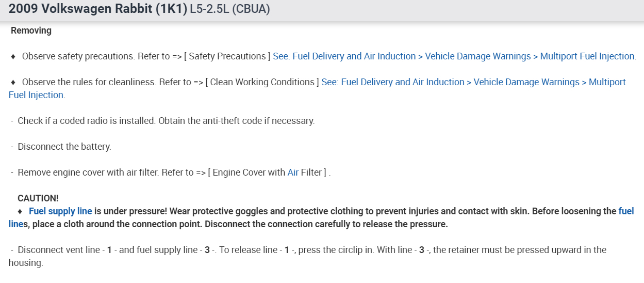Click the blue 'Air' link in engine cover step
The height and width of the screenshot is (283, 644).
click(x=293, y=172)
